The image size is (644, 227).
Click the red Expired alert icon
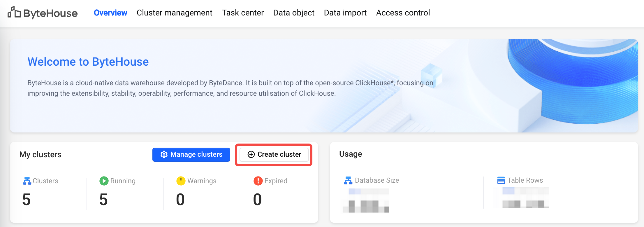pyautogui.click(x=258, y=181)
